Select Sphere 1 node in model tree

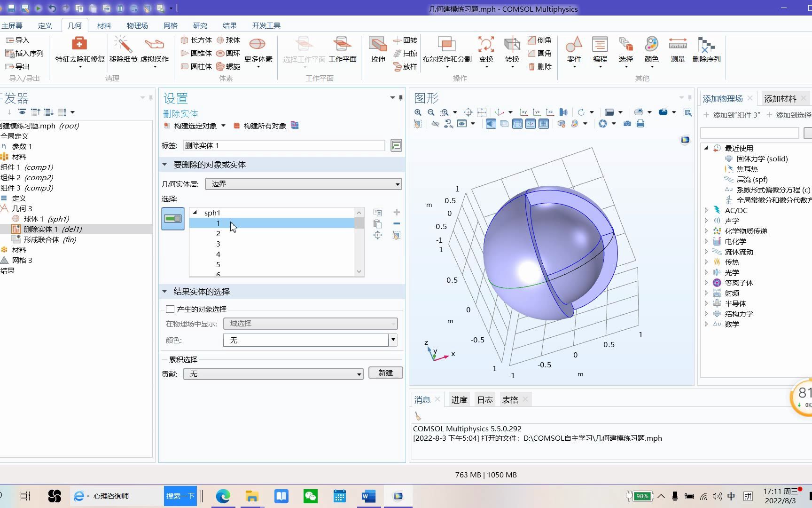(47, 219)
